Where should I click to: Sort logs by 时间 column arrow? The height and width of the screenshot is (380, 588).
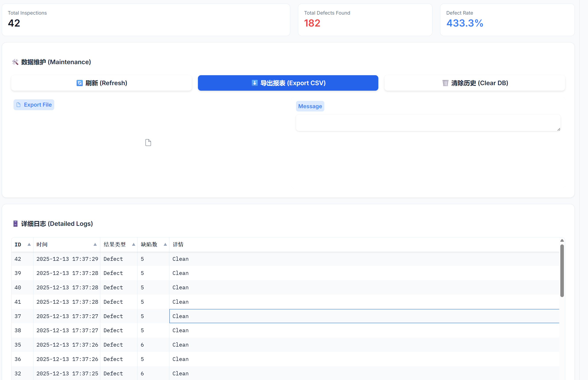tap(95, 245)
